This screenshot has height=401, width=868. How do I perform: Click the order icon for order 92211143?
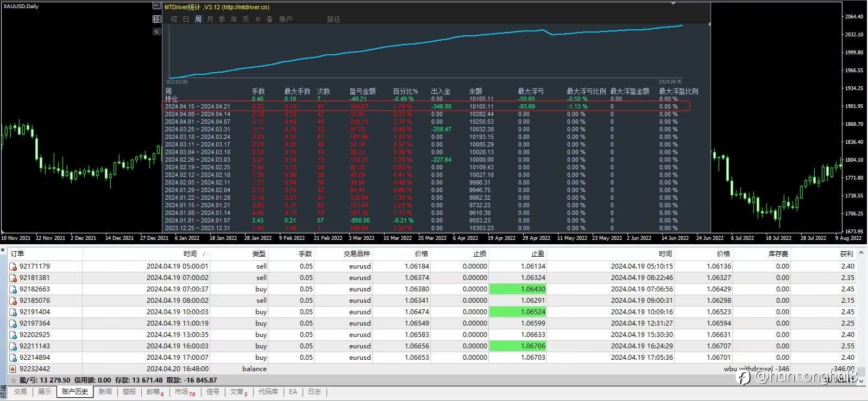pos(13,346)
